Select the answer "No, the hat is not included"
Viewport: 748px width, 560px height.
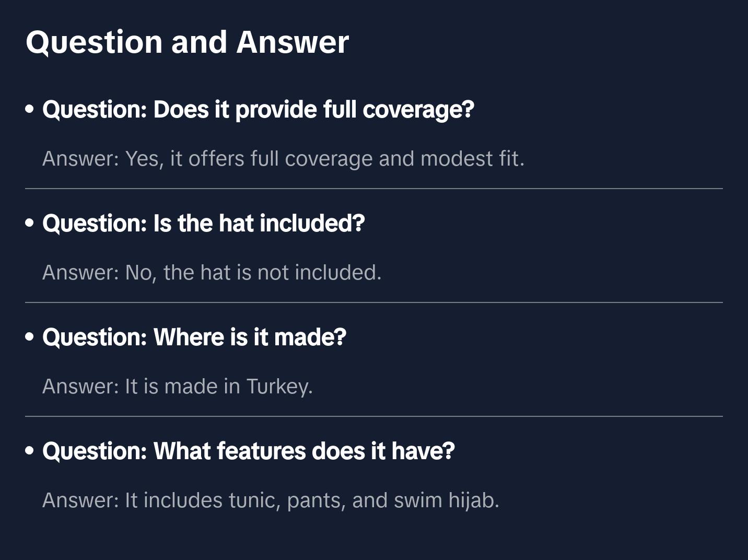[x=212, y=273]
